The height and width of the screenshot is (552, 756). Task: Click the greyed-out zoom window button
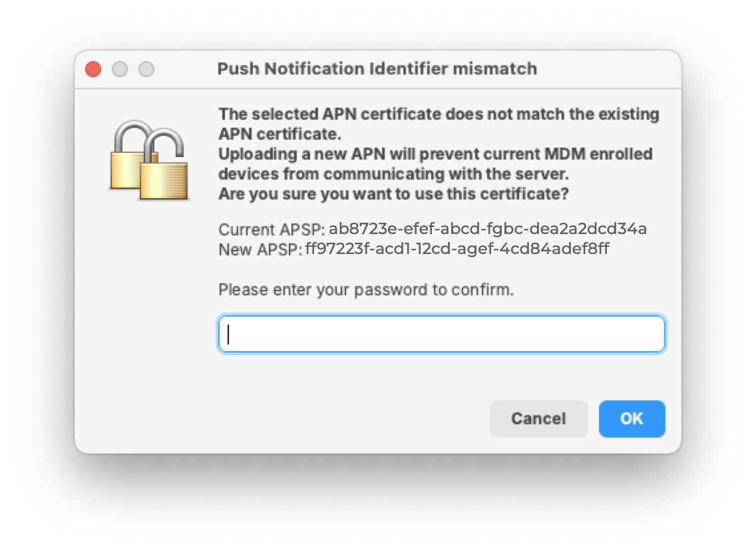[146, 69]
